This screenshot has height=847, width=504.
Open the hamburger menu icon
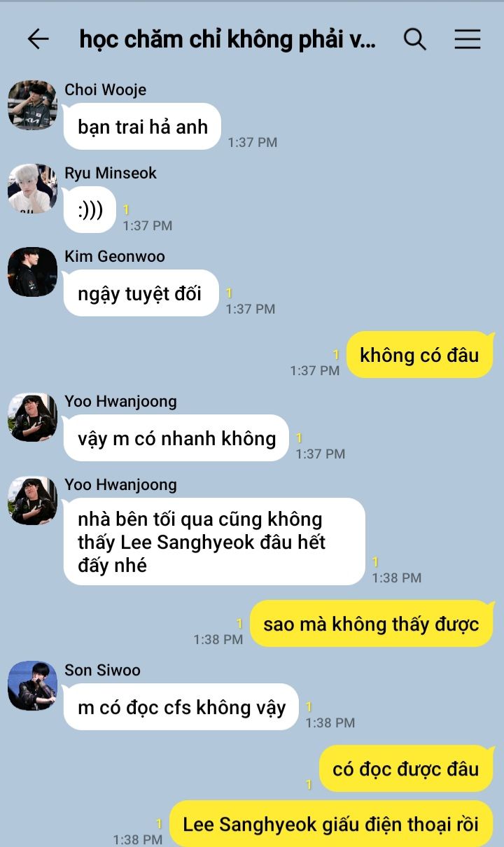pos(468,39)
